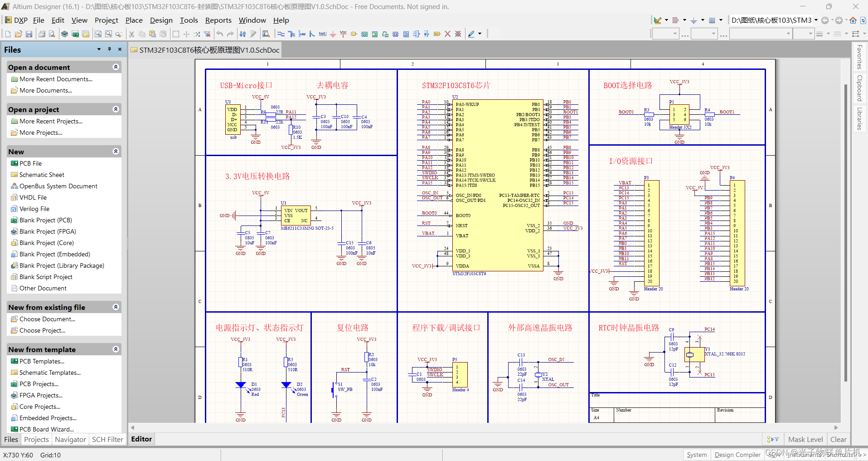The height and width of the screenshot is (461, 868).
Task: Place a GND power port
Action: [333, 34]
